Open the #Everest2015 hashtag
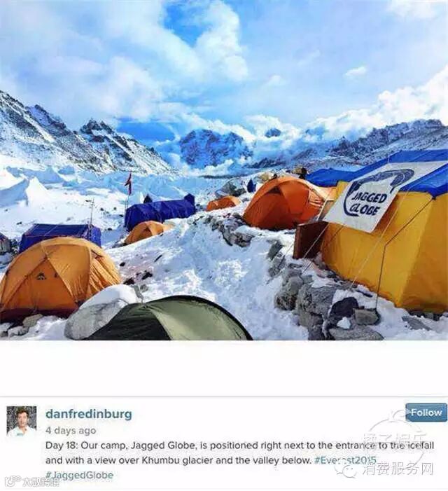448x491 pixels. click(x=345, y=460)
